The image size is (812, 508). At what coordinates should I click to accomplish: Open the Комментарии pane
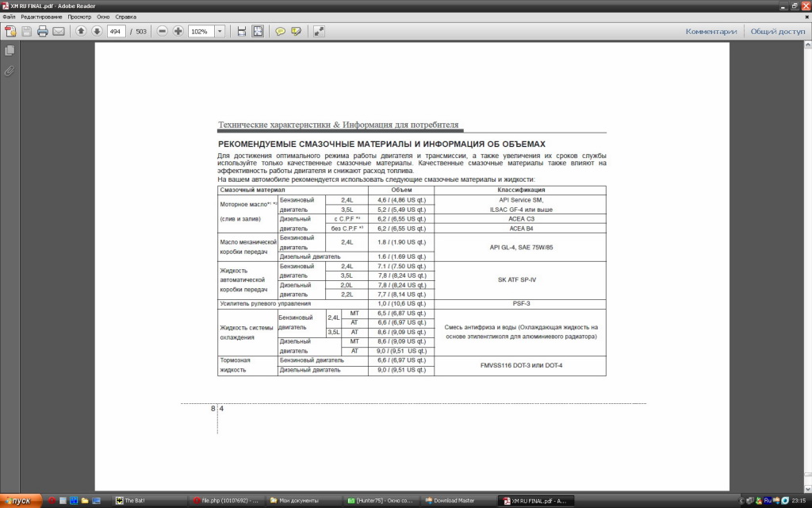(711, 32)
